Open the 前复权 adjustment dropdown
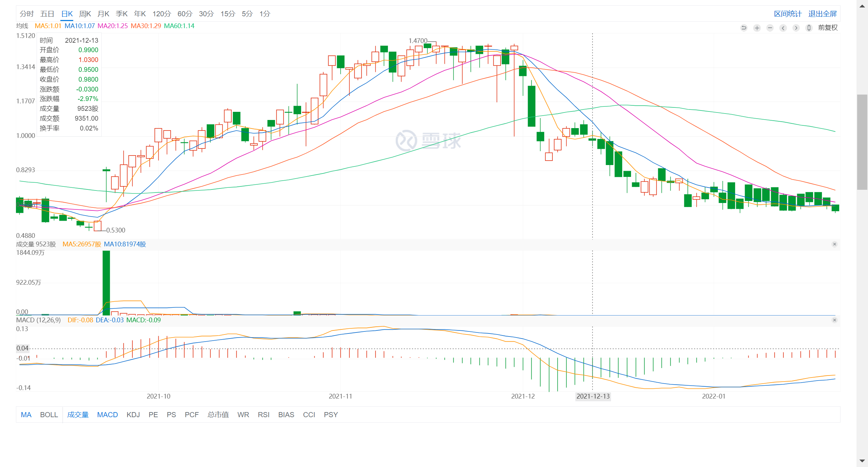Screen dimensions: 868x467 (828, 28)
